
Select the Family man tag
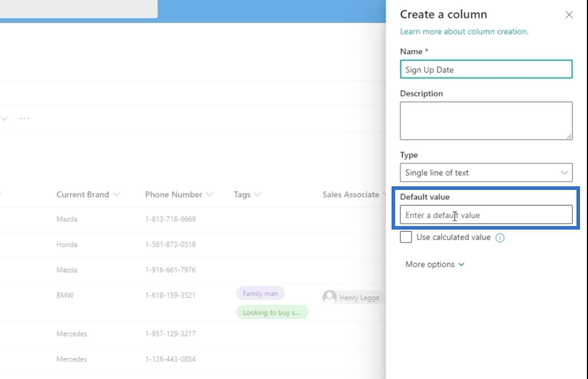pos(260,293)
